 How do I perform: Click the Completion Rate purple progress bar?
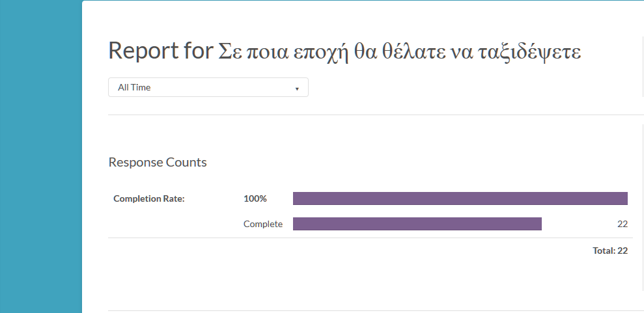(x=460, y=198)
